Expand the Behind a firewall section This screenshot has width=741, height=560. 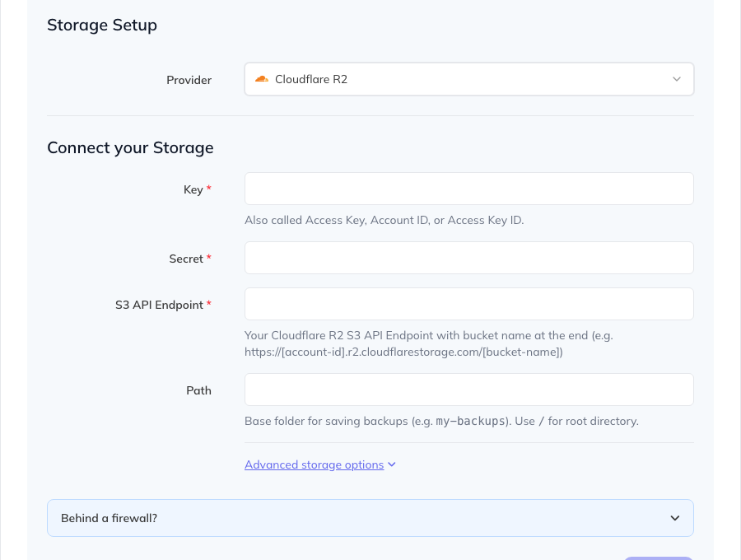370,518
